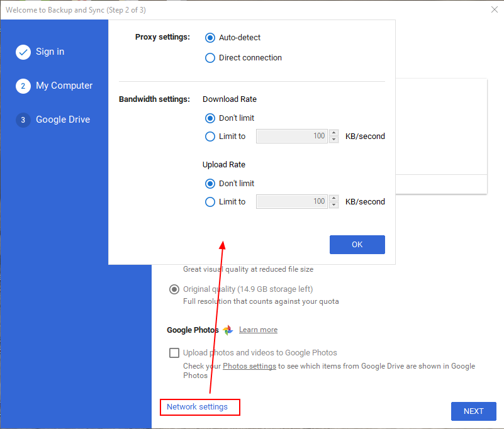This screenshot has height=429, width=504.
Task: Choose Don't limit for Upload Rate
Action: 210,184
